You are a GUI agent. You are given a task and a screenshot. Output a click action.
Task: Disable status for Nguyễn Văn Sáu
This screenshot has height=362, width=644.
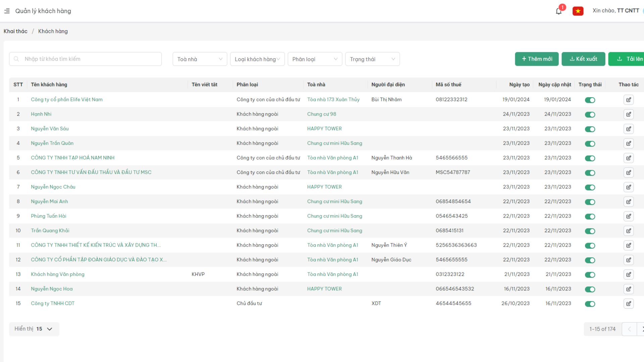coord(590,129)
